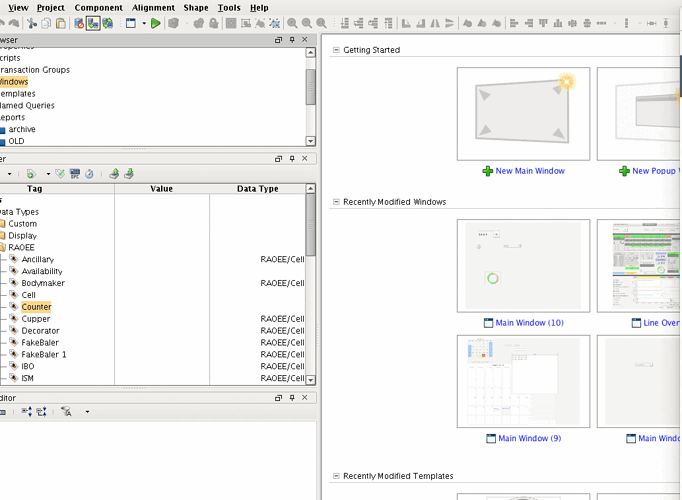Open the Main Window (10) link
This screenshot has height=500, width=682.
(x=529, y=323)
